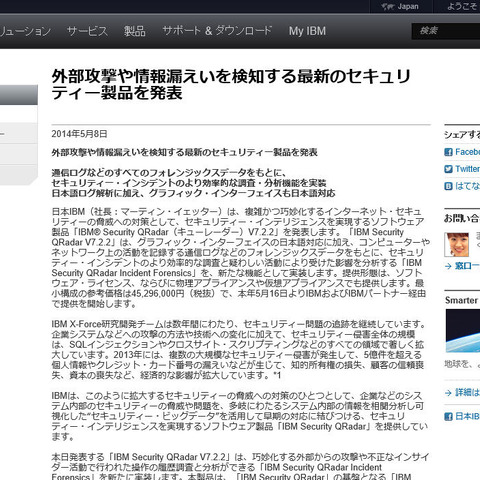The image size is (480, 480).
Task: Select the highlighted gray left sidebar tab
Action: click(19, 95)
